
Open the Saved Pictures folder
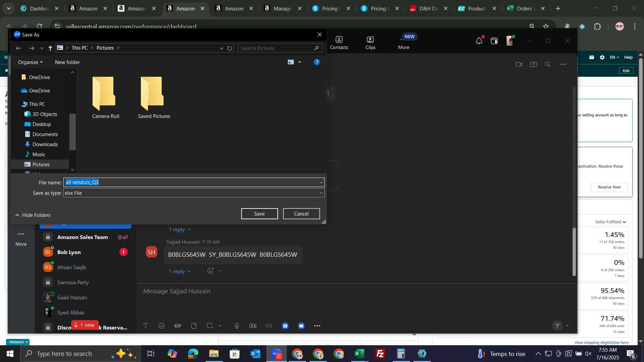click(154, 98)
